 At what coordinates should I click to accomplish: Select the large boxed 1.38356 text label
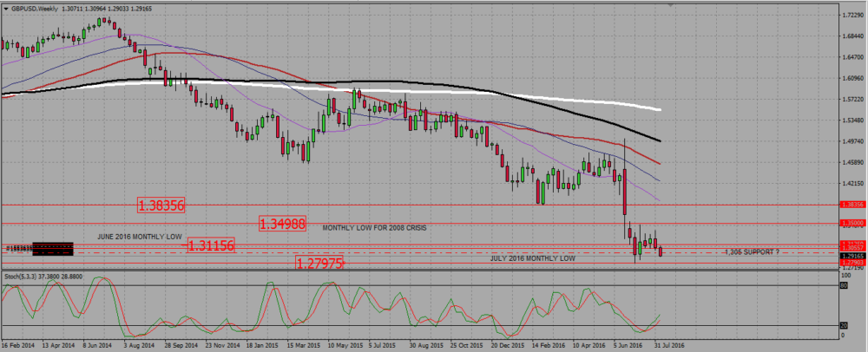tap(161, 206)
